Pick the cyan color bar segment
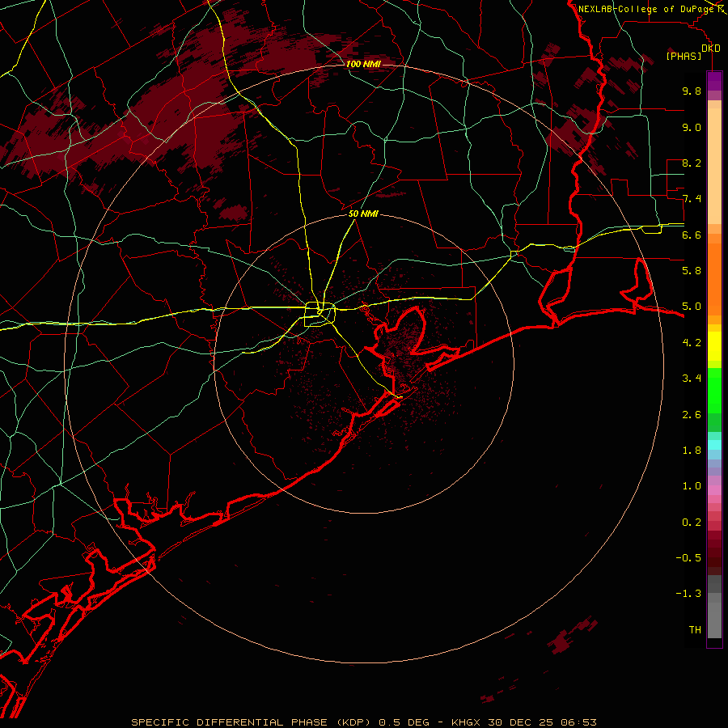 [x=714, y=445]
